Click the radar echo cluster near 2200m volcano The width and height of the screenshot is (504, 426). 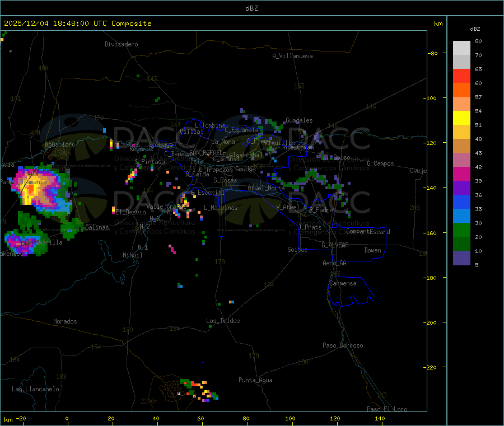tap(199, 391)
